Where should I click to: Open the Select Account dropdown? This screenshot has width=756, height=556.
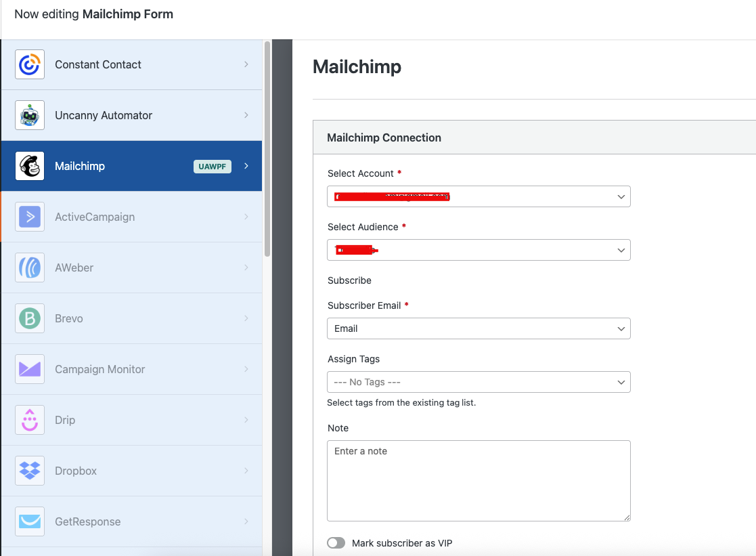[479, 196]
